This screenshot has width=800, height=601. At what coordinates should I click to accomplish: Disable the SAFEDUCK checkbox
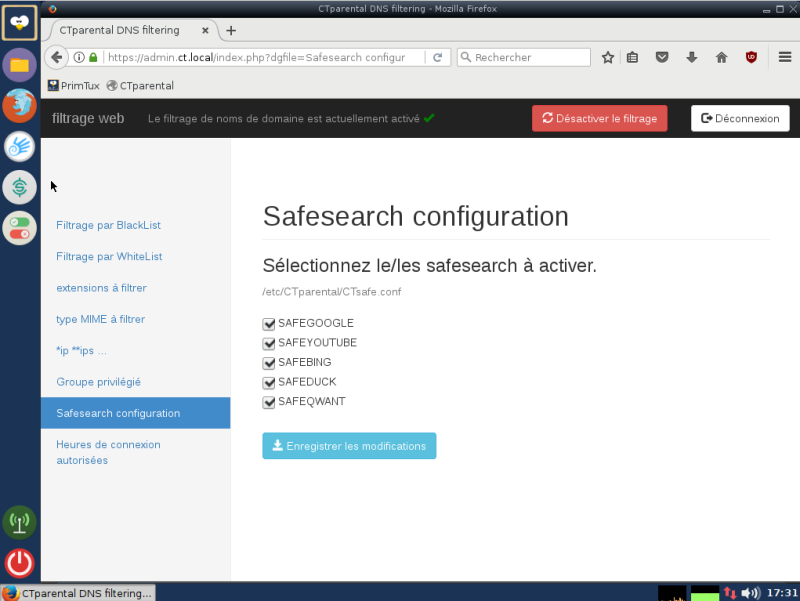268,383
